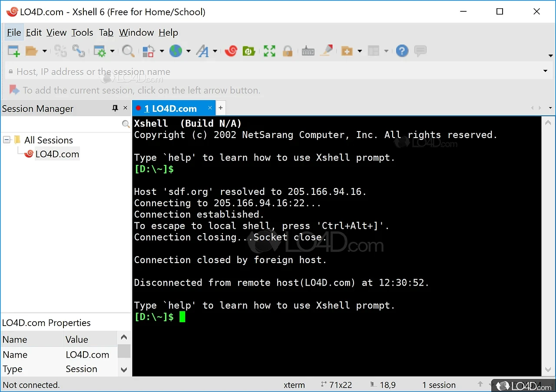Open Session Properties with the gear window icon

(x=99, y=51)
